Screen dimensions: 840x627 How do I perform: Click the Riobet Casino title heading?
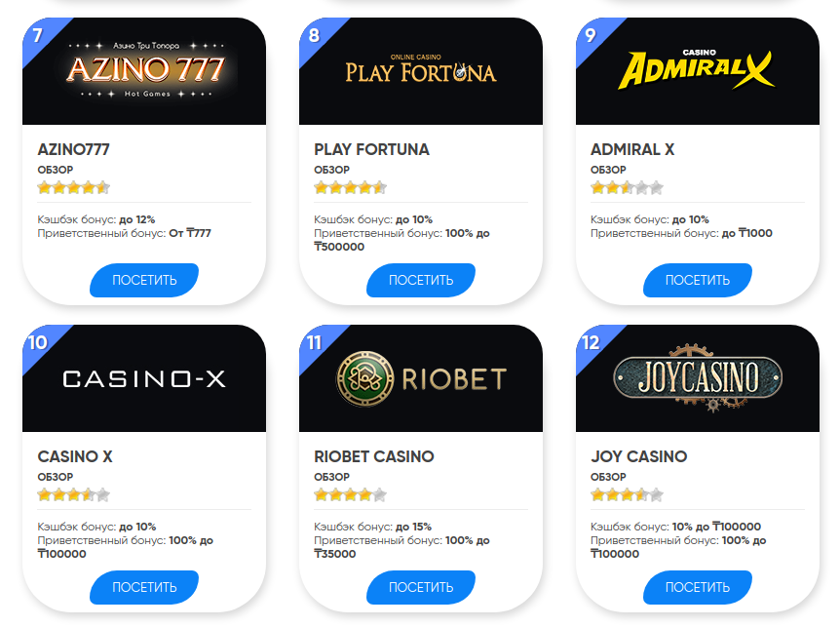point(374,456)
